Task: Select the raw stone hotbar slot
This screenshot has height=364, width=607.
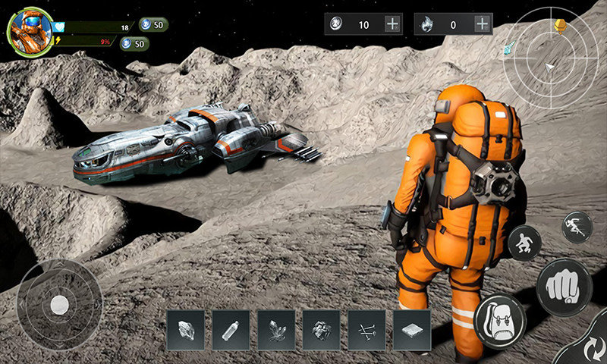Action: pos(186,330)
